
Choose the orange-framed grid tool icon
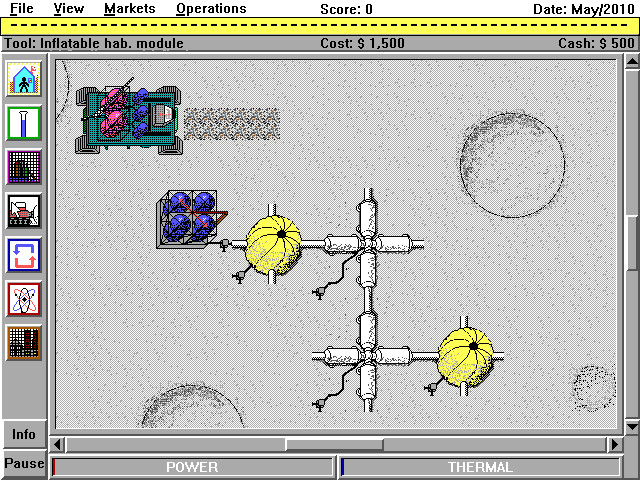coord(24,343)
